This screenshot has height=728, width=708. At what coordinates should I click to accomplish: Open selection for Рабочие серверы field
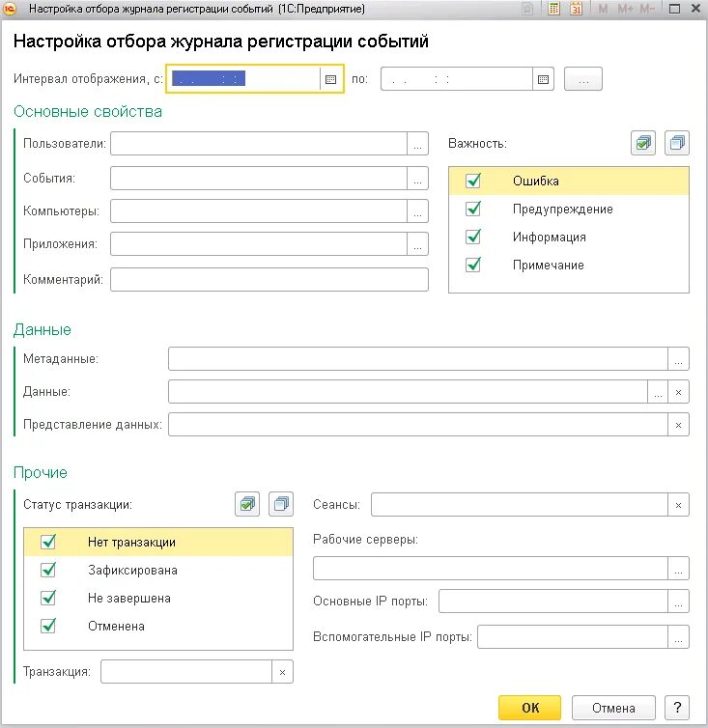(678, 569)
